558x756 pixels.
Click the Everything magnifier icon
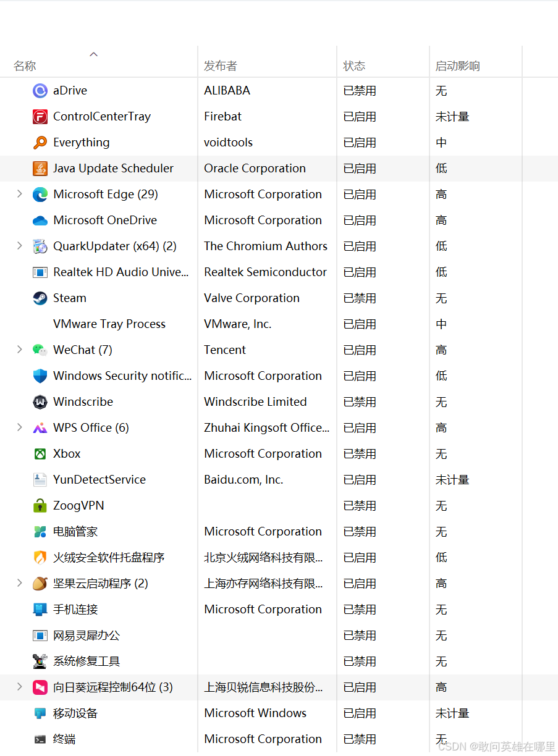pos(40,143)
